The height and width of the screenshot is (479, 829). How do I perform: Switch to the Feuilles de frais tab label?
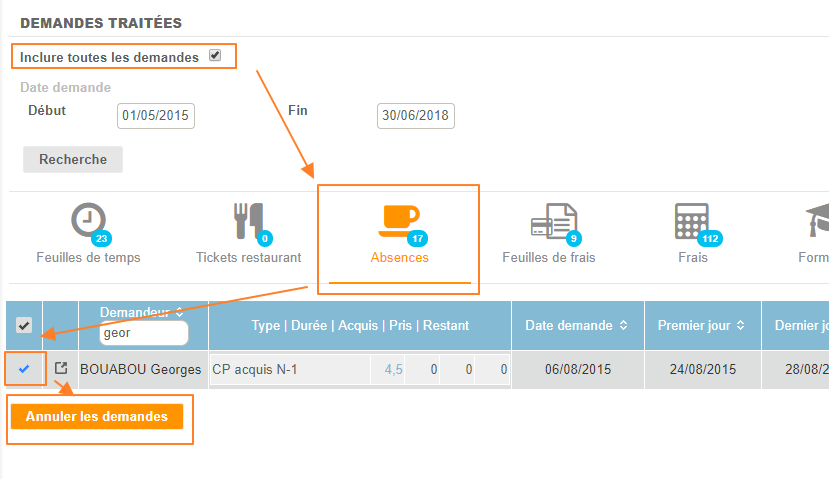pyautogui.click(x=548, y=257)
